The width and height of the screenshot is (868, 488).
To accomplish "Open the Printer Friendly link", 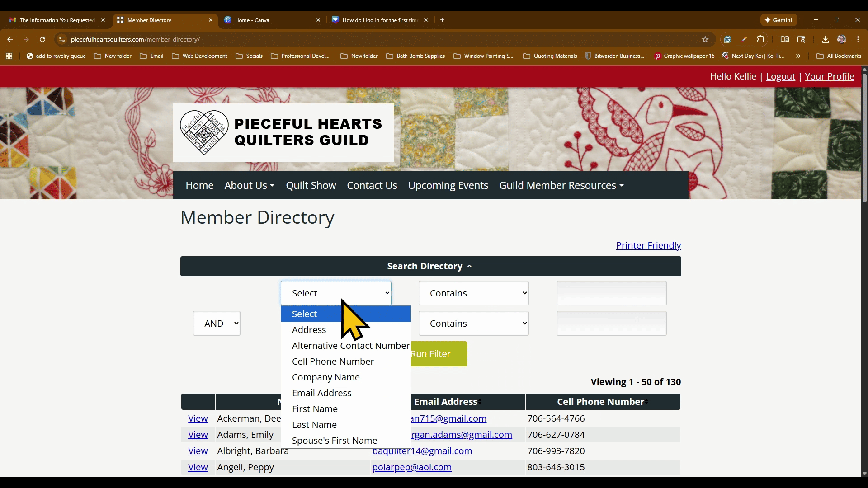I will 648,245.
